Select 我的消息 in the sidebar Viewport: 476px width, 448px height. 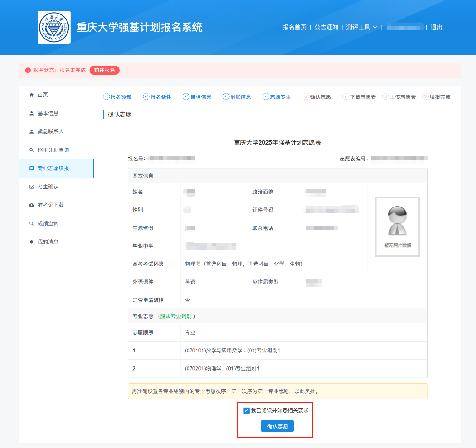(x=56, y=241)
